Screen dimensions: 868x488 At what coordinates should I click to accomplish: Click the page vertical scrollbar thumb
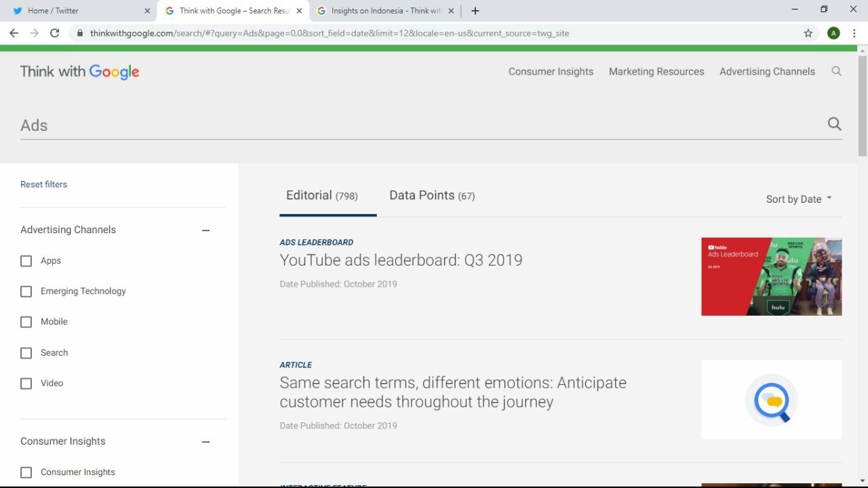pos(863,106)
